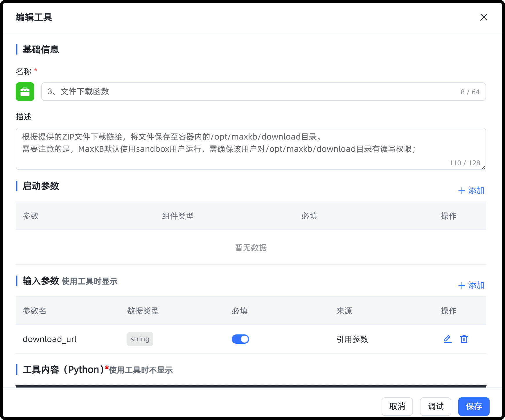This screenshot has width=505, height=420.
Task: Click the 来源 column header
Action: pyautogui.click(x=344, y=311)
